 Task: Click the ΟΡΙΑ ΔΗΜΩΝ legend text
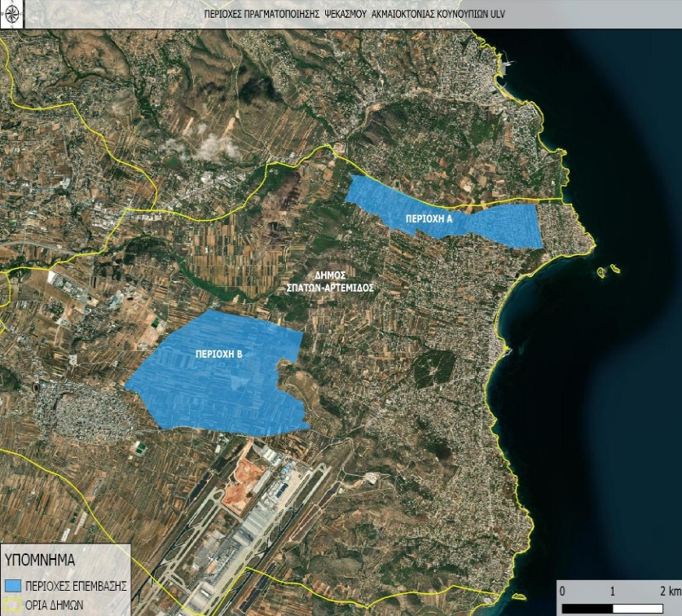(55, 605)
